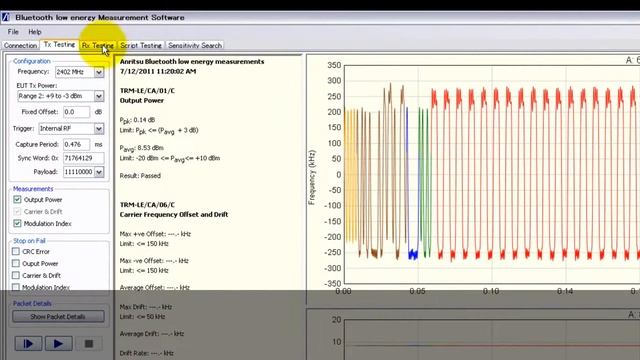640x360 pixels.
Task: Click 'Carrier Frequency Offset and Drift' heading
Action: pyautogui.click(x=174, y=215)
